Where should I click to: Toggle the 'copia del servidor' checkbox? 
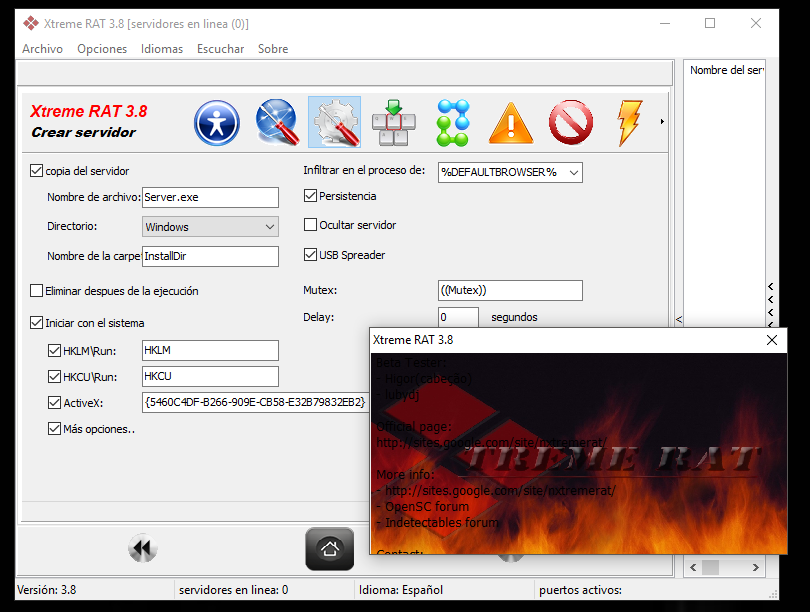click(36, 170)
